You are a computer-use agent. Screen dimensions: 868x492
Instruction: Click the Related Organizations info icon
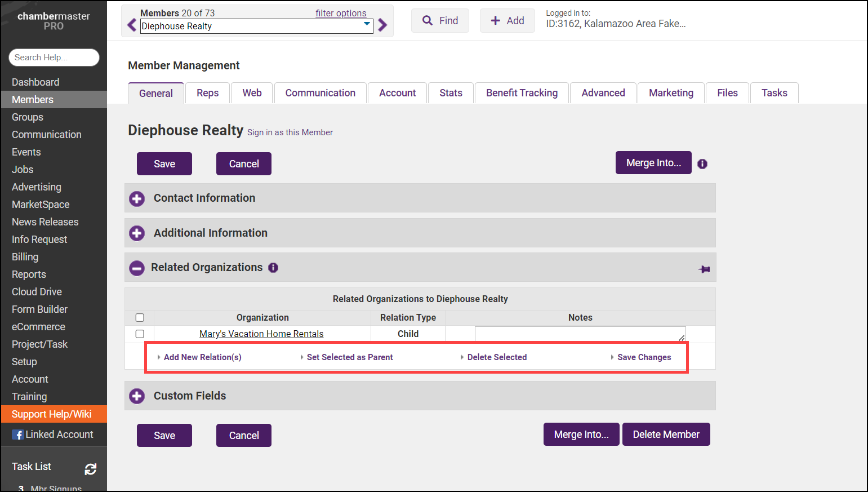273,268
